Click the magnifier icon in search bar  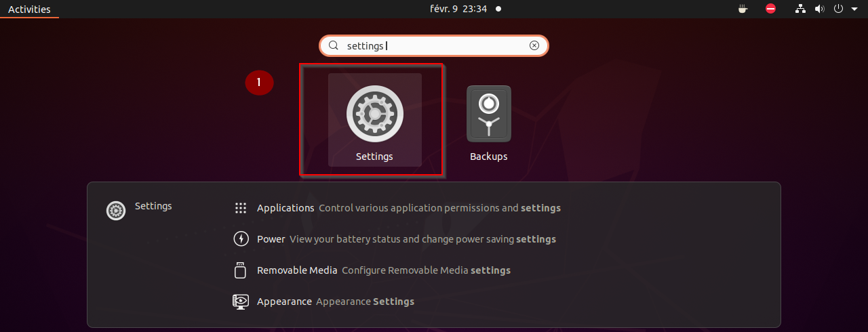coord(334,45)
